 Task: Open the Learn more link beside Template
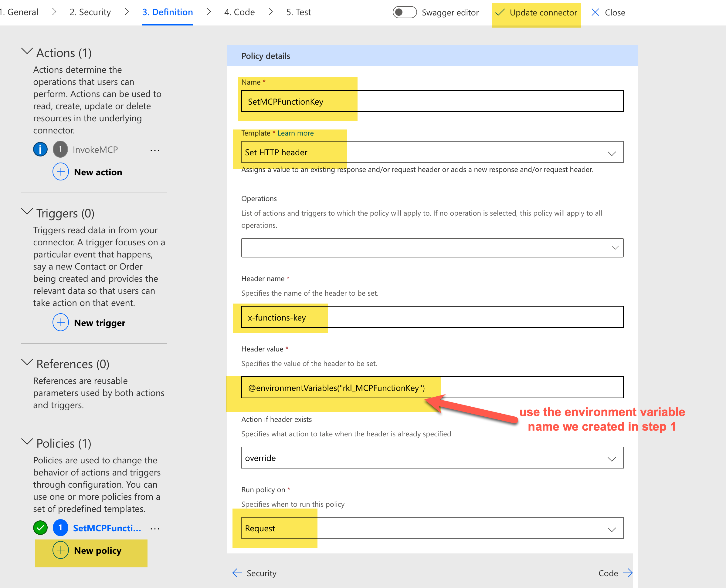pos(295,133)
